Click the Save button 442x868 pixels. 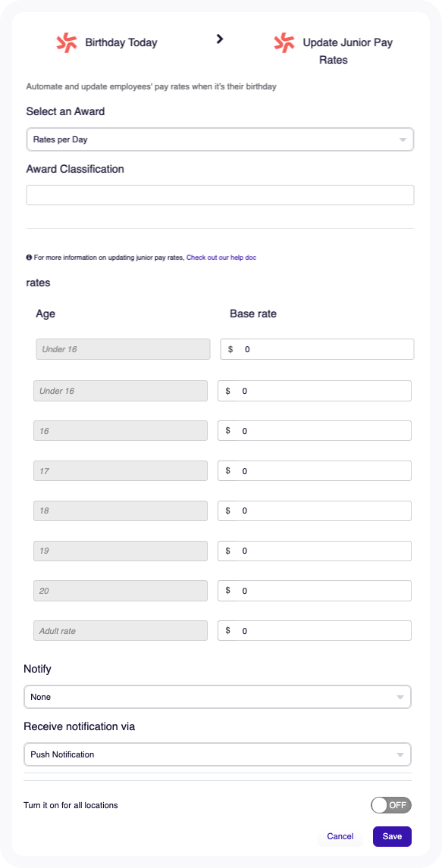click(x=392, y=836)
